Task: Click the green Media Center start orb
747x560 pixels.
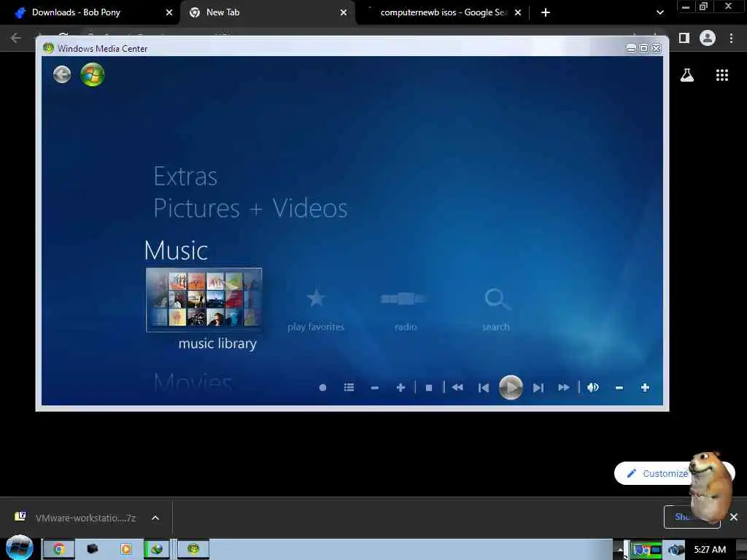Action: [93, 74]
